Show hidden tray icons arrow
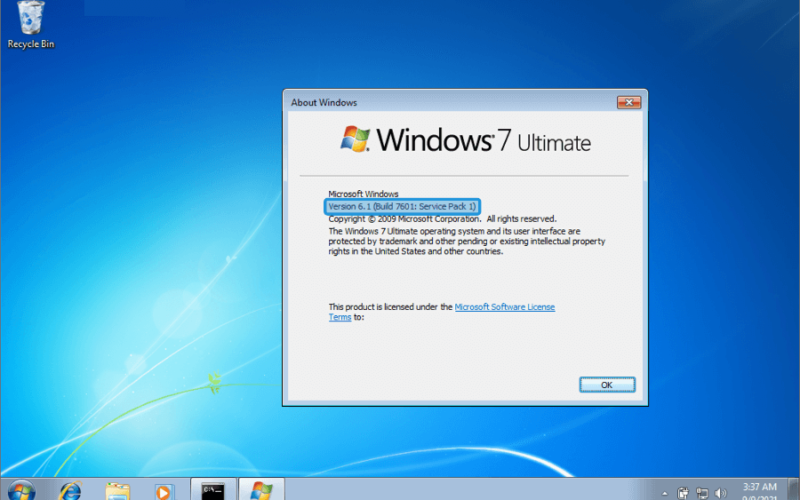800x500 pixels. point(664,493)
